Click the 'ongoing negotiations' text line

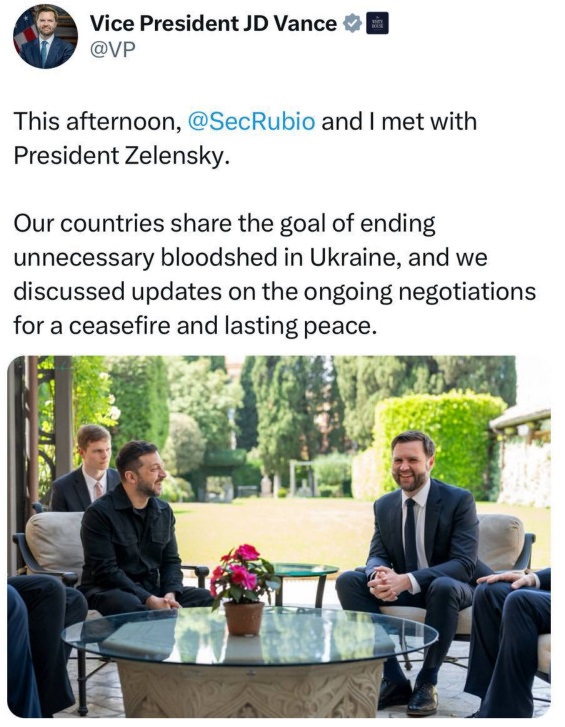pos(274,292)
